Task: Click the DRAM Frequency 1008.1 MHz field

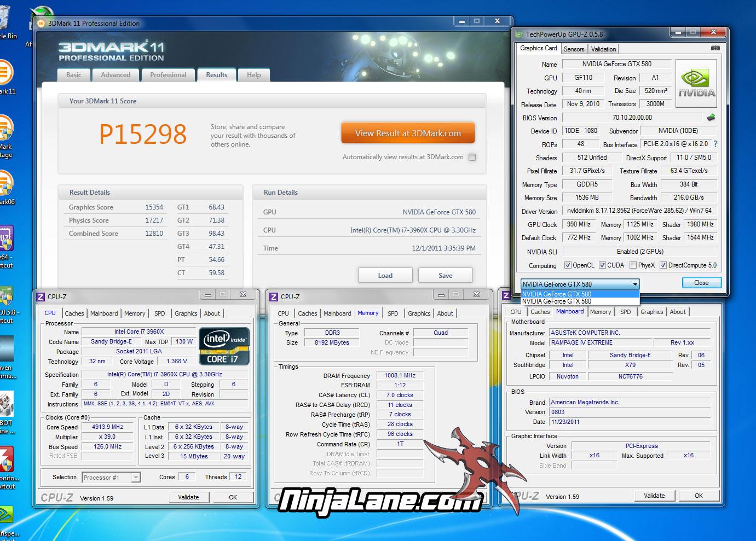Action: [400, 375]
